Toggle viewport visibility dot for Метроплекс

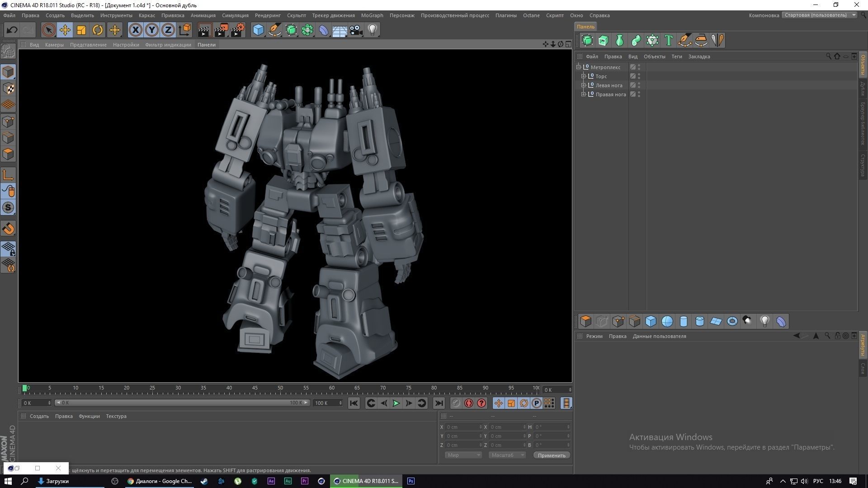[x=639, y=66]
